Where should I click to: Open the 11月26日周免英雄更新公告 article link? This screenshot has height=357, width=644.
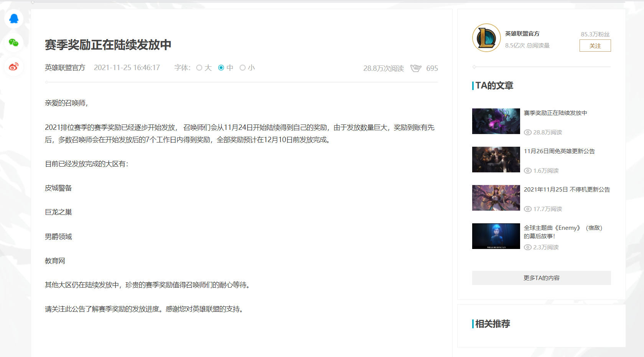tap(559, 151)
